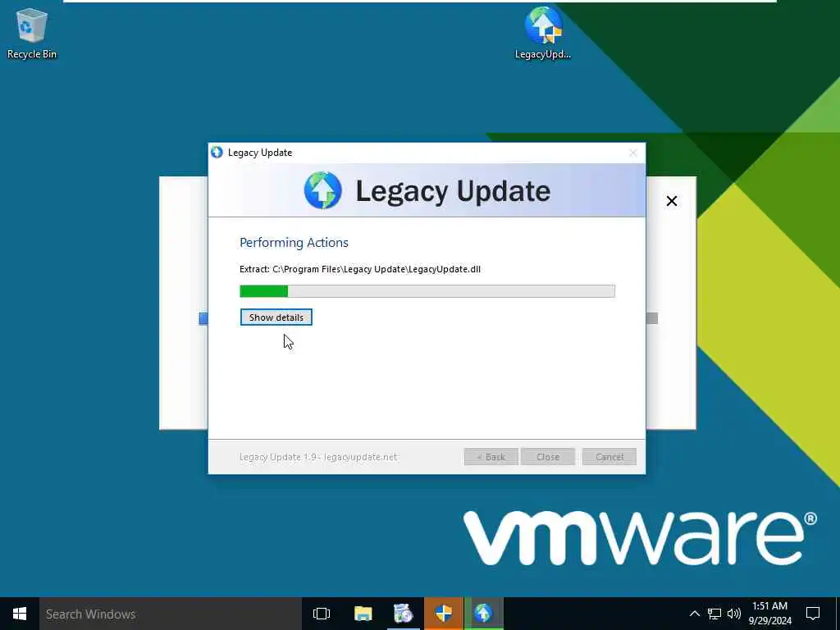Open the clock showing 1:51 AM
The image size is (840, 630).
(x=769, y=614)
